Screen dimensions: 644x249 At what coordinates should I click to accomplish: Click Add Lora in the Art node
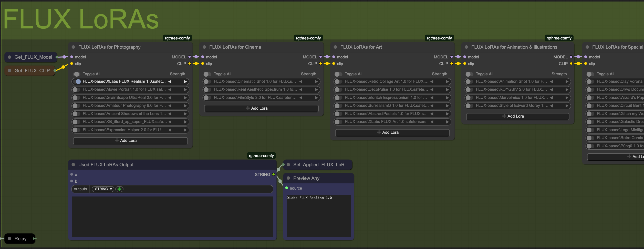392,132
